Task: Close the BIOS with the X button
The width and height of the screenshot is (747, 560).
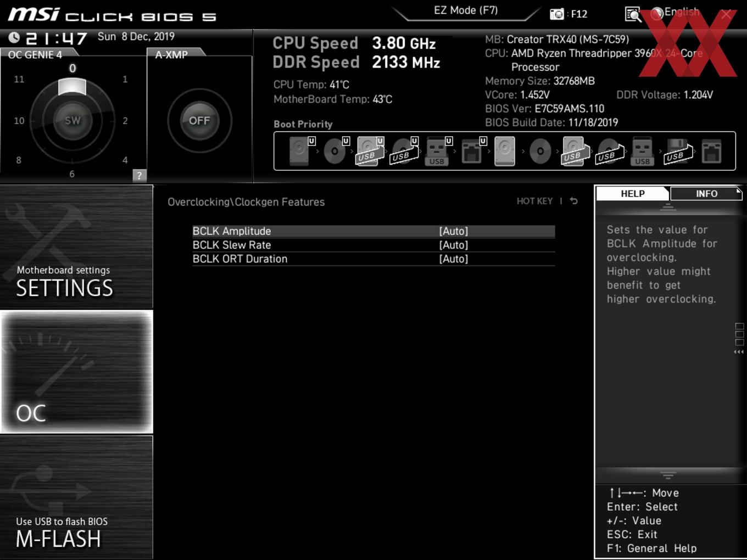Action: pyautogui.click(x=726, y=14)
